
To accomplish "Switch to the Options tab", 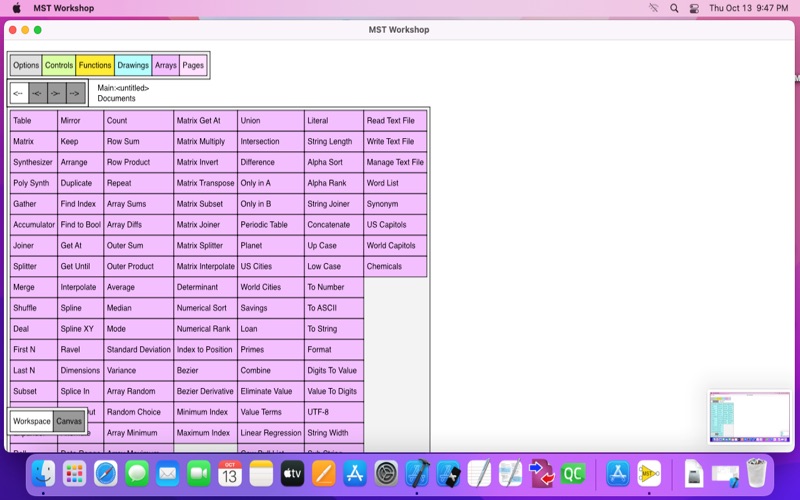I will 26,66.
